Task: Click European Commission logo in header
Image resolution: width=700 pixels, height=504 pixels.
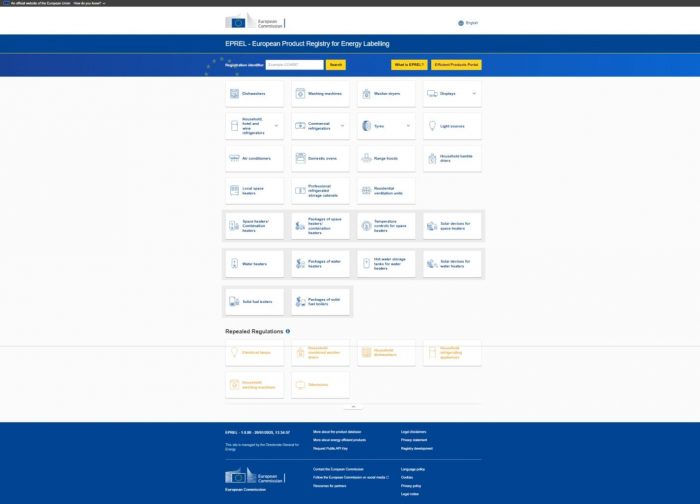Action: 255,21
